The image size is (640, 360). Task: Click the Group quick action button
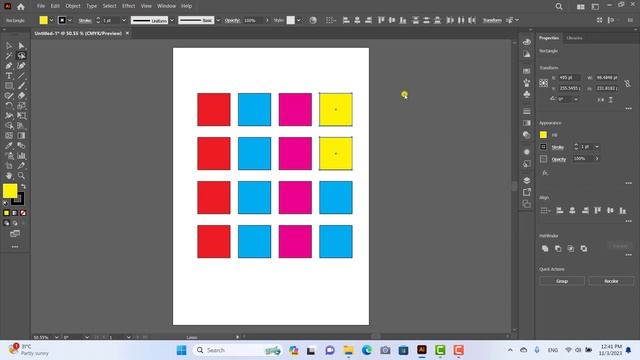pos(562,281)
